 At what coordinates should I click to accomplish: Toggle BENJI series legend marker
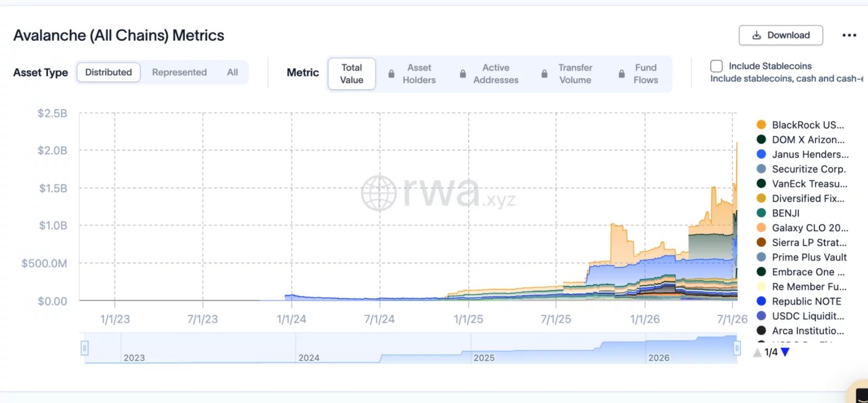(761, 213)
